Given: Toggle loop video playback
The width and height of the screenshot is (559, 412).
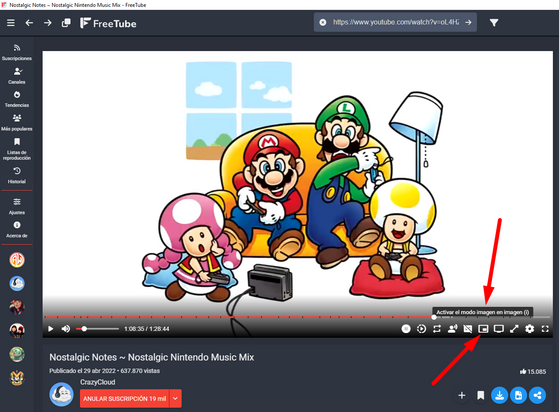Looking at the screenshot, I should tap(437, 329).
